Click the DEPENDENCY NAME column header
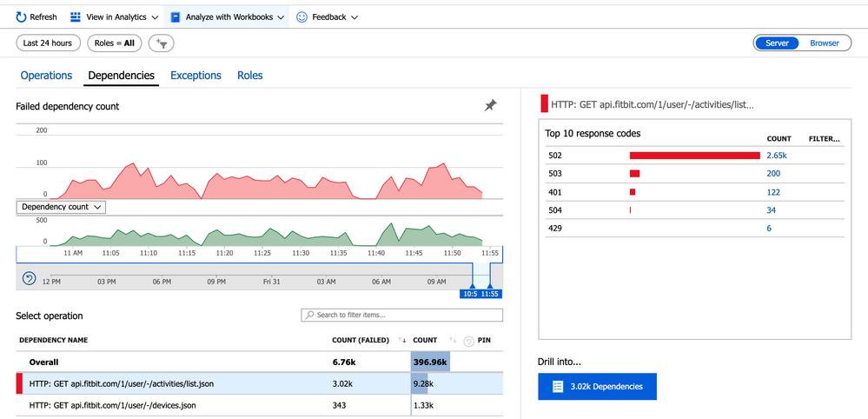The height and width of the screenshot is (419, 868). click(x=54, y=341)
